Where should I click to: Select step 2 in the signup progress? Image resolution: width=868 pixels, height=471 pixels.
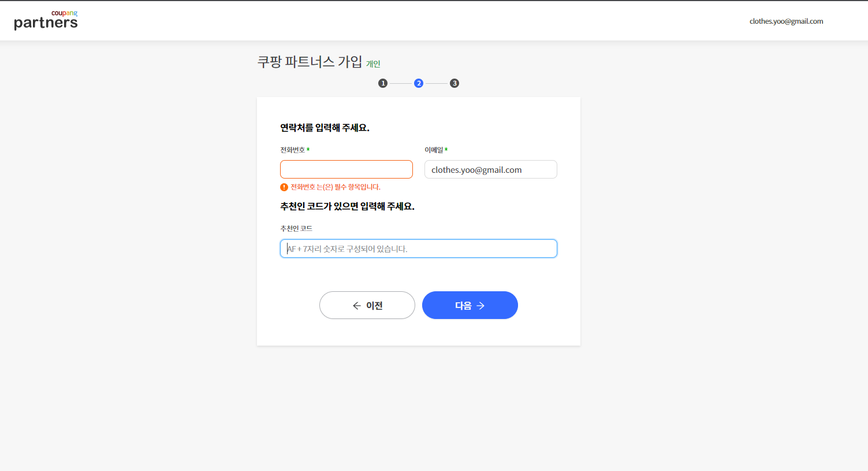[x=419, y=83]
